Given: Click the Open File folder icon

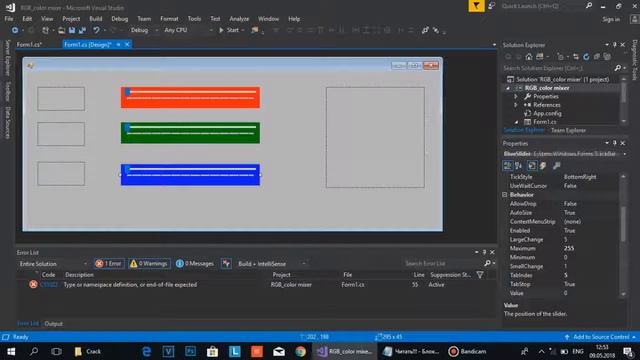Looking at the screenshot, I should click(62, 30).
